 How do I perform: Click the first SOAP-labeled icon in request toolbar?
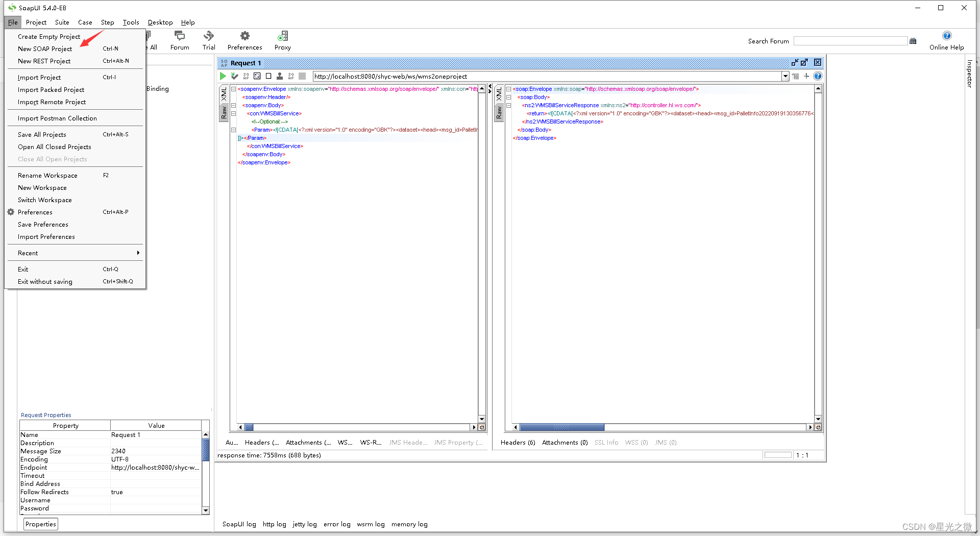[x=246, y=76]
